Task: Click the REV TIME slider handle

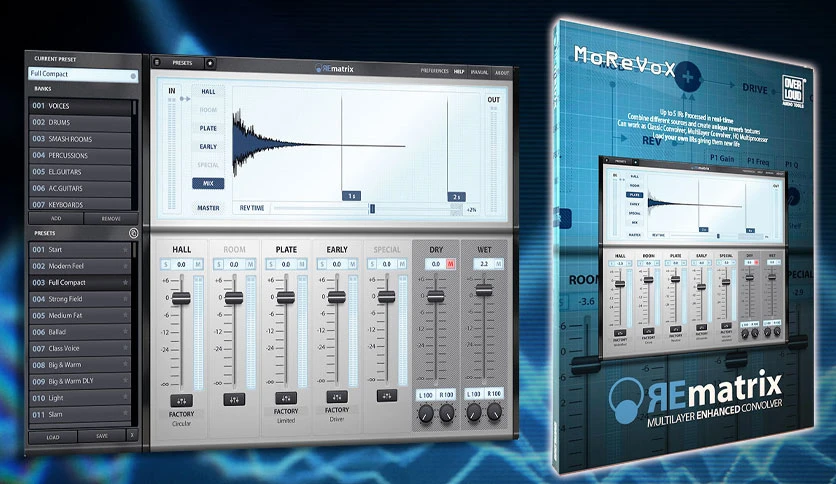Action: click(372, 209)
